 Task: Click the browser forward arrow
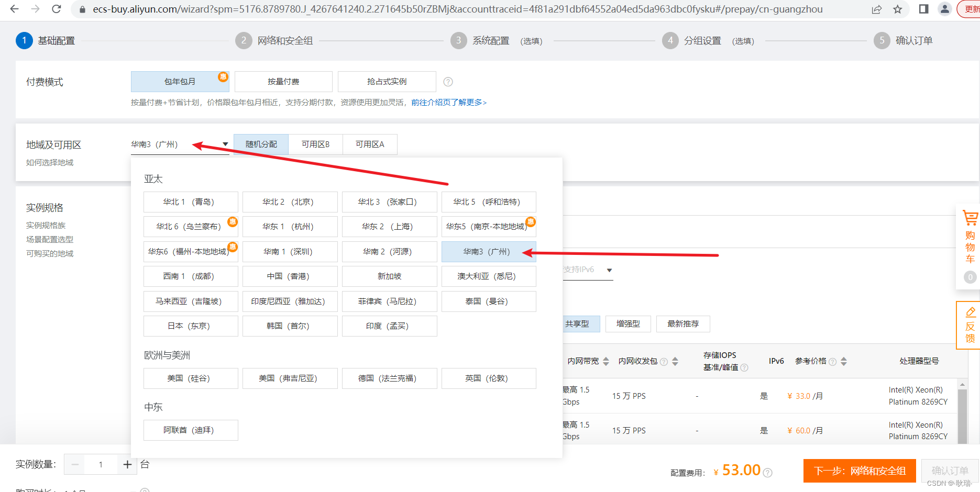(35, 9)
